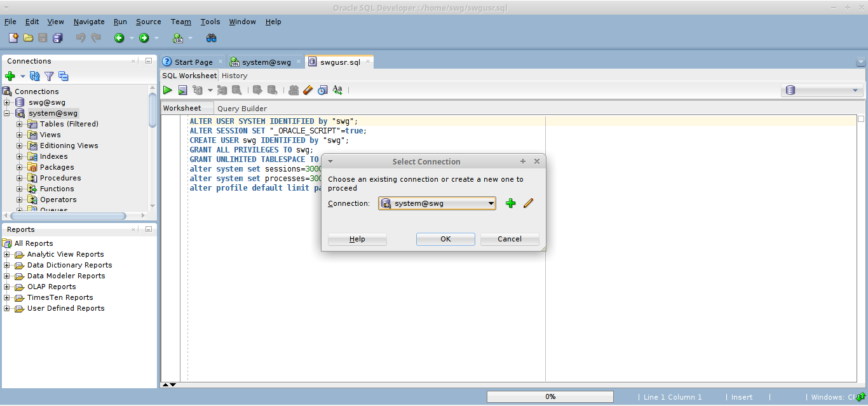Screen dimensions: 868x406
Task: Expand Data Dictionary Reports node
Action: [x=7, y=265]
